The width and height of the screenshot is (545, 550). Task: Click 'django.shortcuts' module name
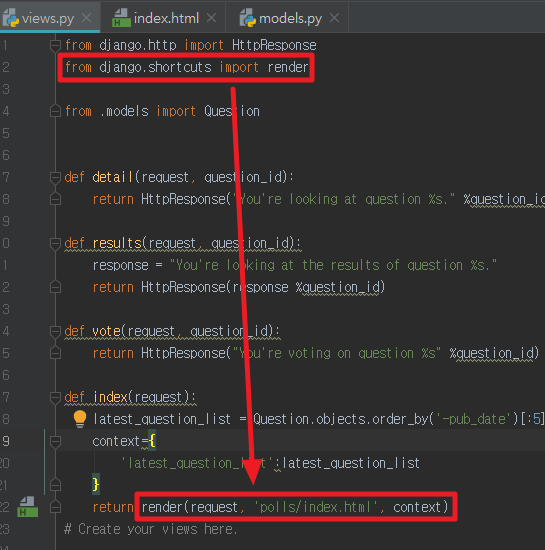(x=155, y=67)
